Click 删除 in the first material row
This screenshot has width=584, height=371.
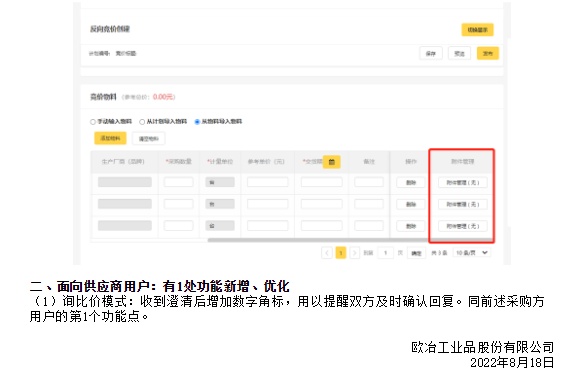click(410, 183)
